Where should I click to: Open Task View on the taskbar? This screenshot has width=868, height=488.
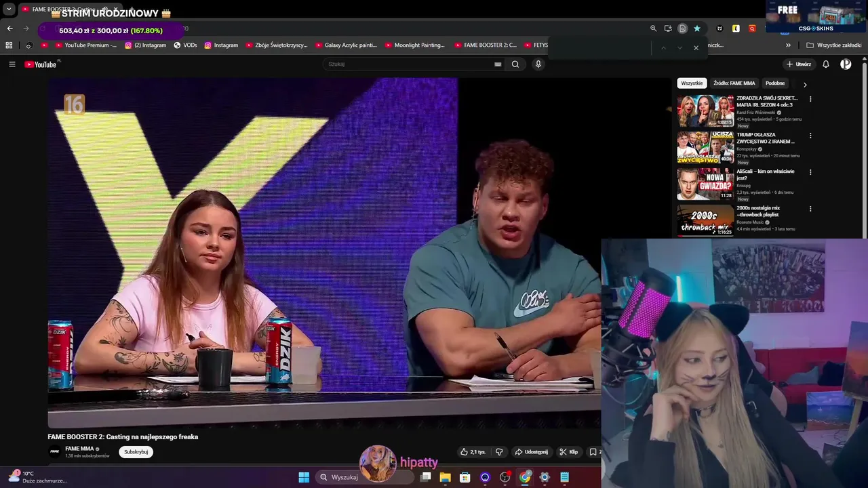(426, 477)
